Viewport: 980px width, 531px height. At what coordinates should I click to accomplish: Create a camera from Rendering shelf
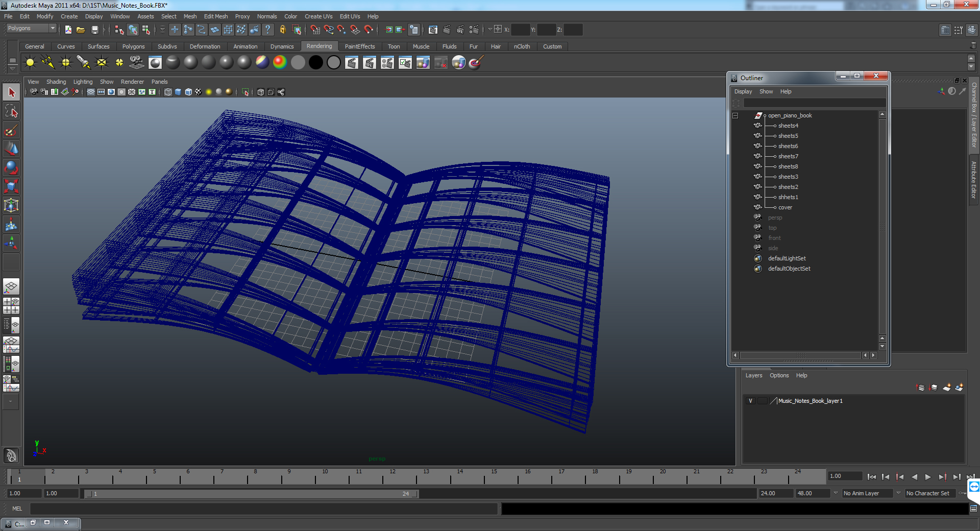pyautogui.click(x=137, y=63)
